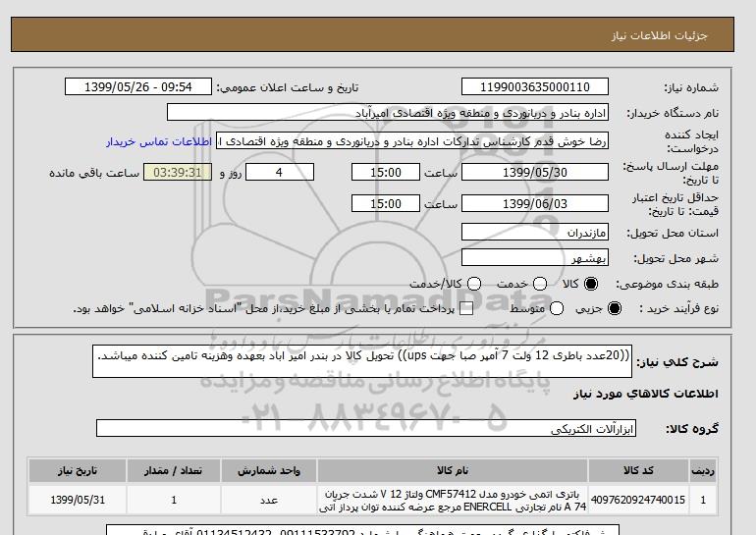
Task: Click the response deadline date 1399/05/30
Action: pos(535,172)
